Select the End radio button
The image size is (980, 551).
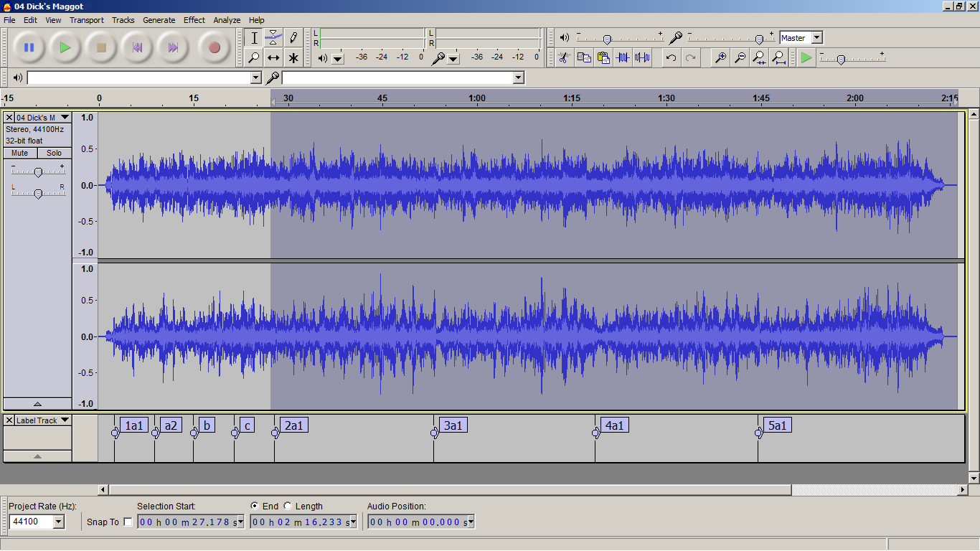(255, 506)
